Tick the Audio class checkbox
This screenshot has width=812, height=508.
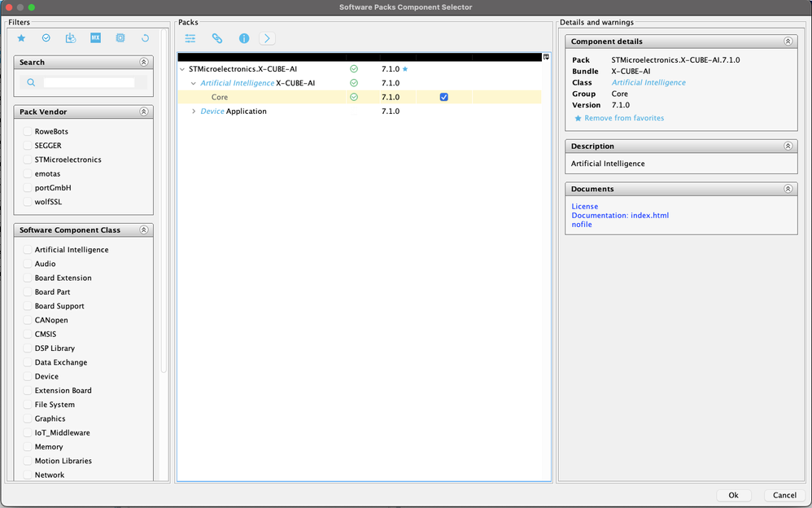tap(28, 264)
